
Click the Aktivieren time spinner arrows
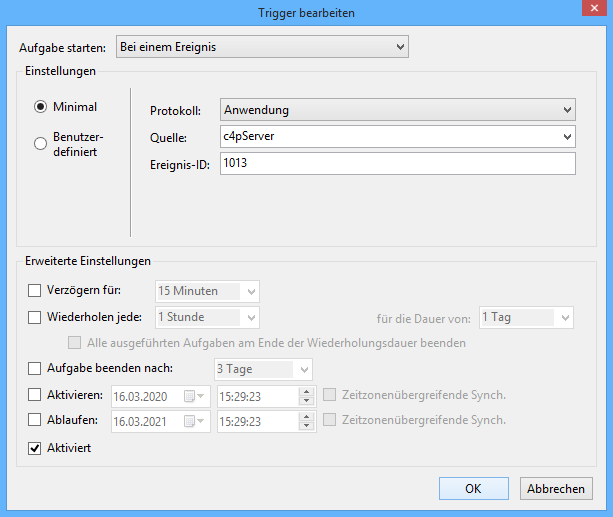click(307, 396)
